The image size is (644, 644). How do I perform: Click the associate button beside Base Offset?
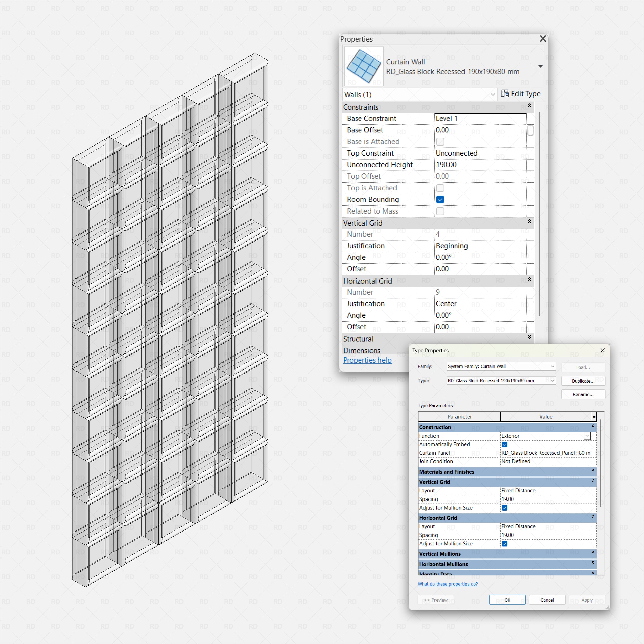[x=530, y=131]
